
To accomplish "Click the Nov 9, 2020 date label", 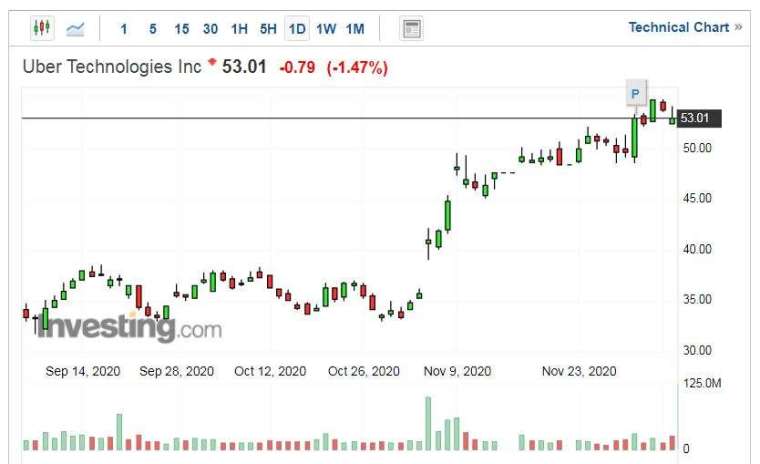I will click(x=457, y=371).
